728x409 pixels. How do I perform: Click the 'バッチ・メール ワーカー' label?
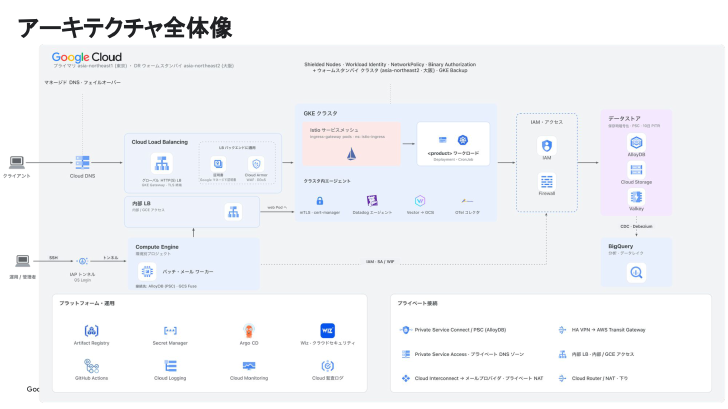point(188,272)
